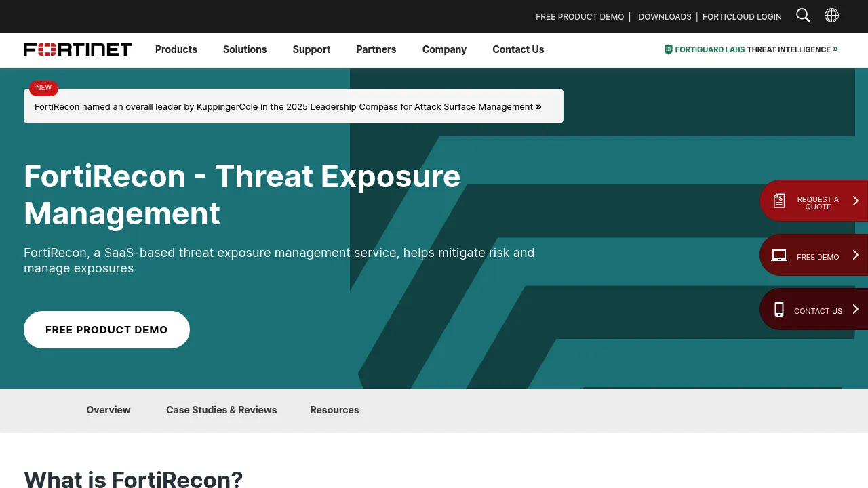Open the Company menu
868x488 pixels.
coord(444,49)
